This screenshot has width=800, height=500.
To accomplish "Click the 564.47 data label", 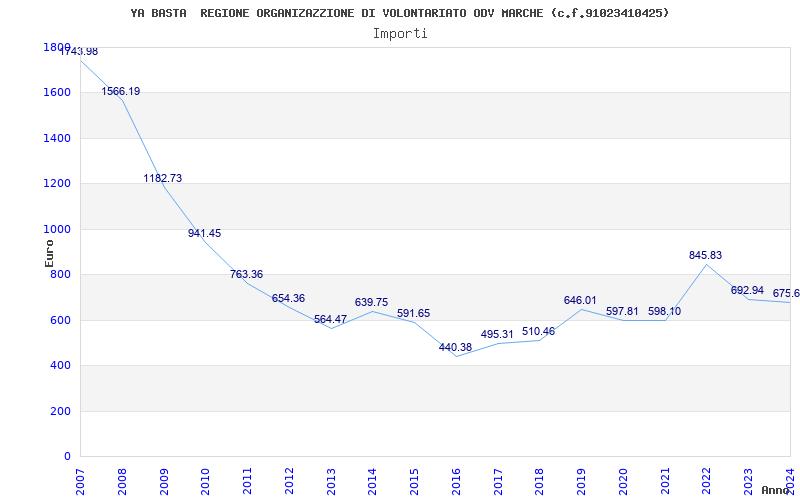I will [x=330, y=319].
